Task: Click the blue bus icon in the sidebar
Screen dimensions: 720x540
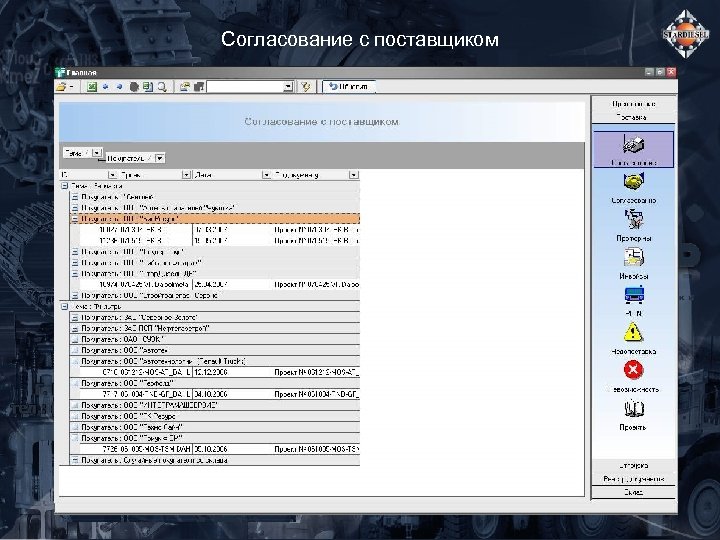Action: pos(634,296)
